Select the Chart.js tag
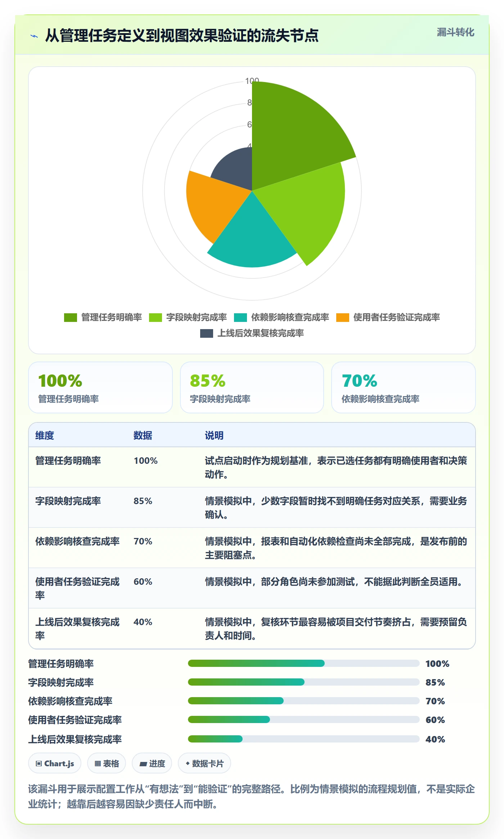Image resolution: width=504 pixels, height=839 pixels. [x=55, y=763]
